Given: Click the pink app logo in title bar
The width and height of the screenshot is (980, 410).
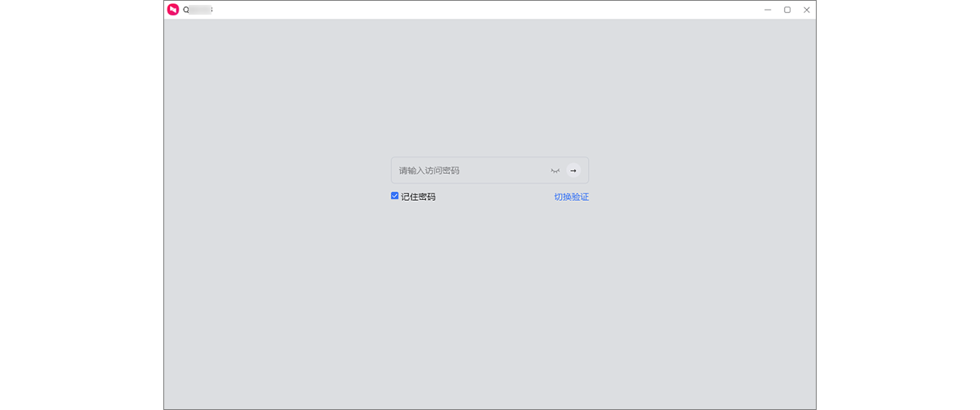Looking at the screenshot, I should tap(172, 10).
